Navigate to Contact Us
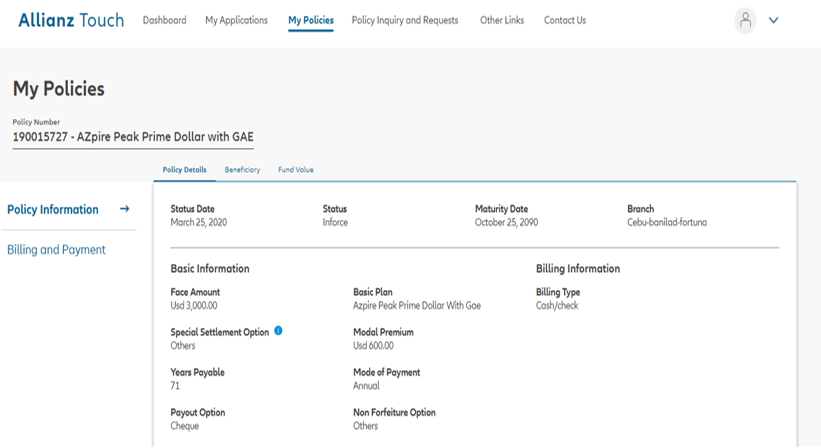 click(565, 20)
